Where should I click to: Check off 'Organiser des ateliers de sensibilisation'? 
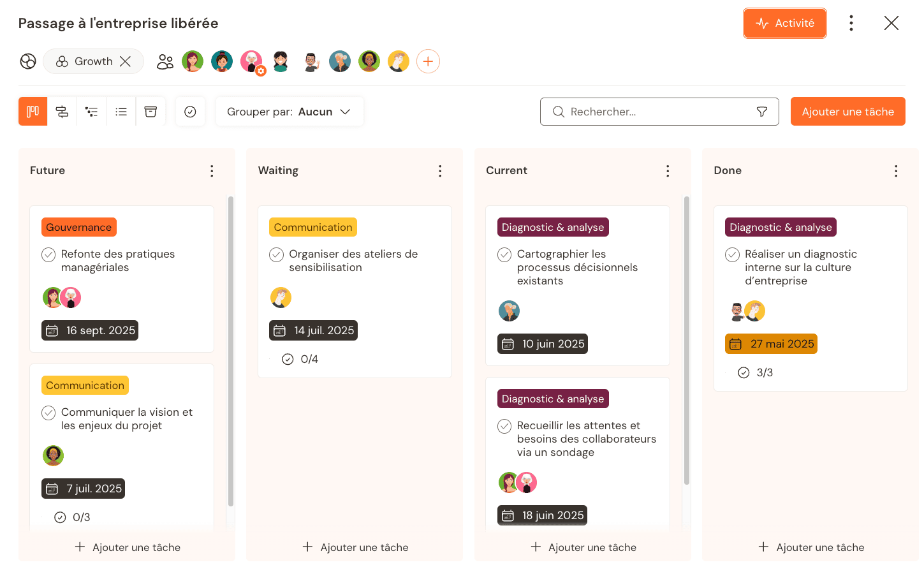[x=276, y=254]
